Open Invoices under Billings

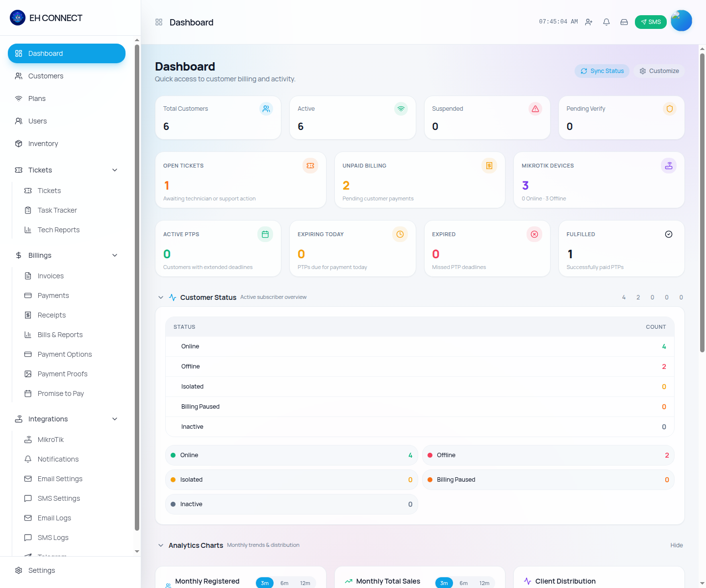[x=72, y=276]
